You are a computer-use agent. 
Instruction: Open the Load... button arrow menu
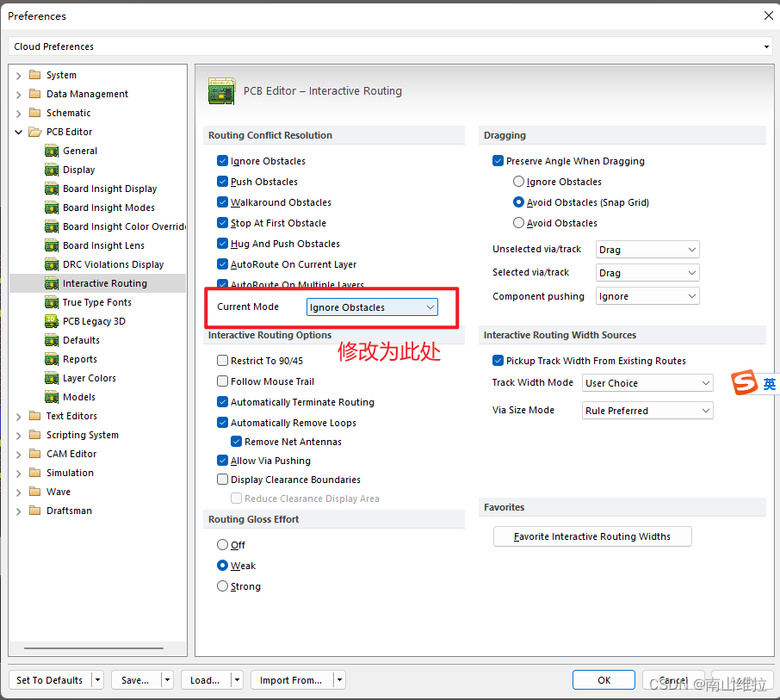point(238,679)
